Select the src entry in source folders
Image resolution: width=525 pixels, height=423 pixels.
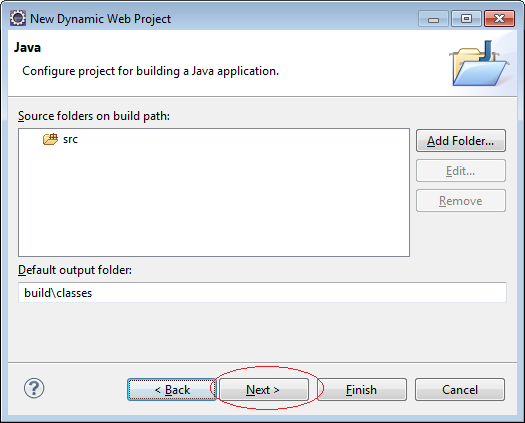click(x=60, y=139)
